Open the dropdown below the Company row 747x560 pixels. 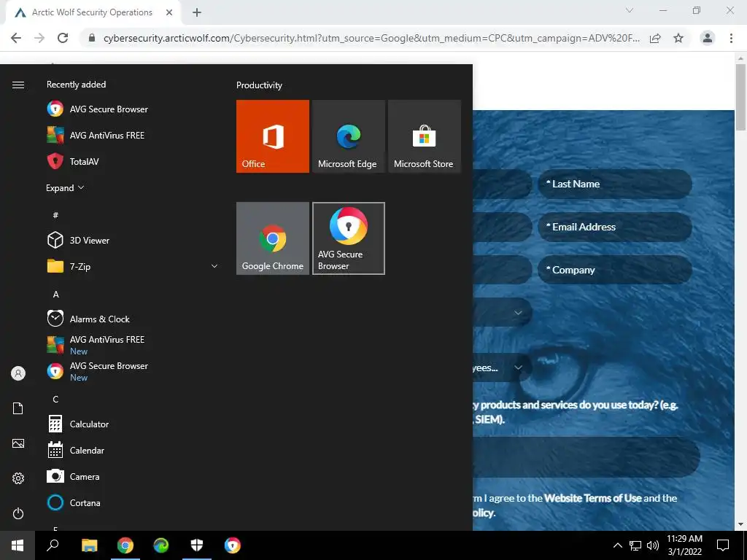(x=502, y=312)
